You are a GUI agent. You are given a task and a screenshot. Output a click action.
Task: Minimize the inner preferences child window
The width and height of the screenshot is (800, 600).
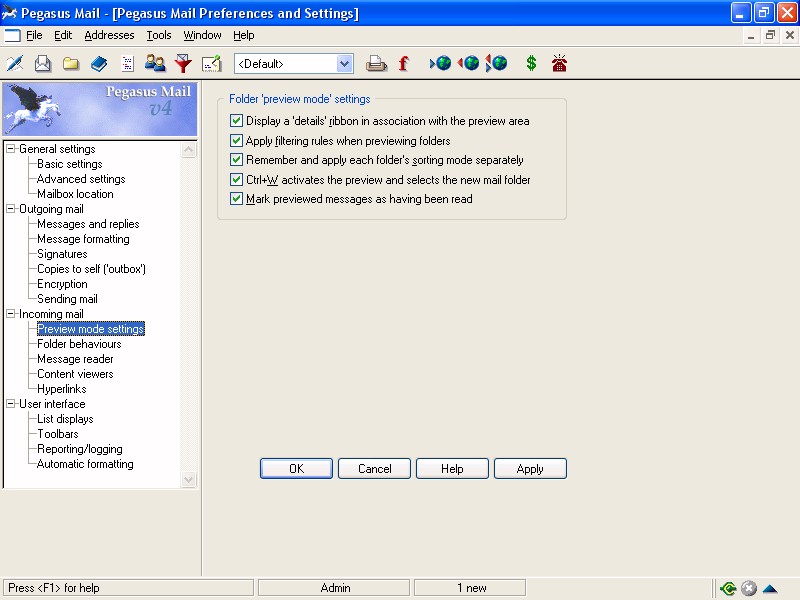751,35
